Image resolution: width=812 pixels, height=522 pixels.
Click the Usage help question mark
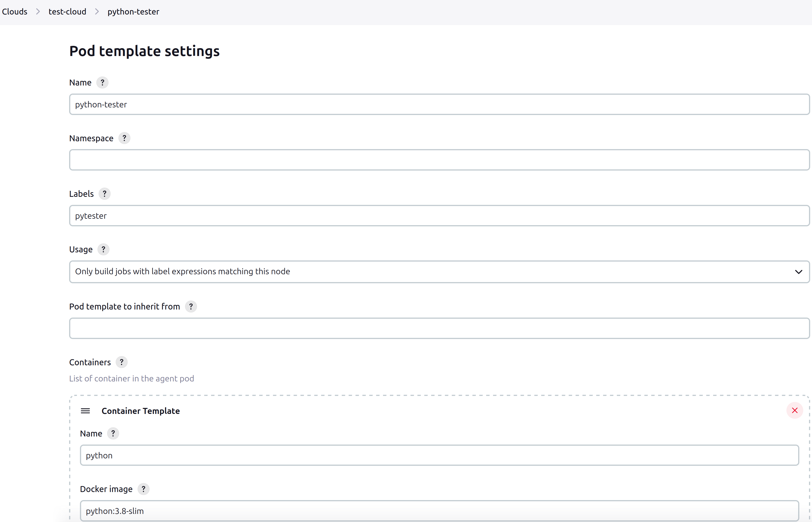coord(103,249)
